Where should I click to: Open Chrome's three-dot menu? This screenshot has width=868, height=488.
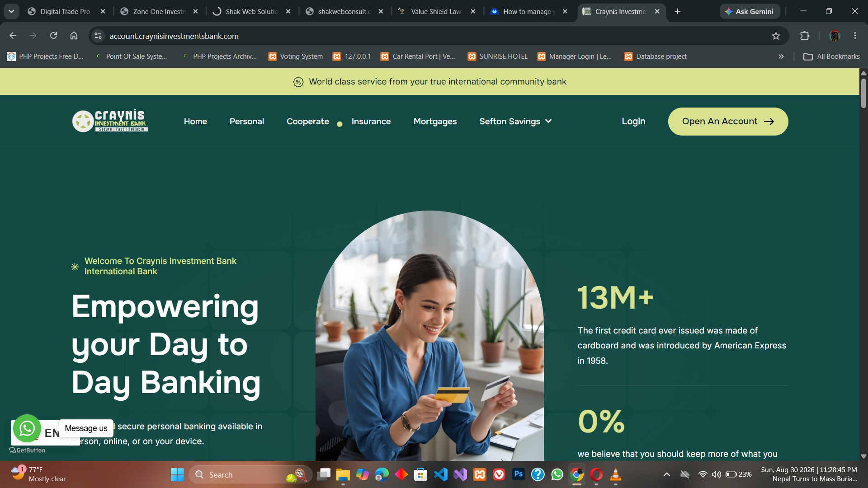click(855, 36)
